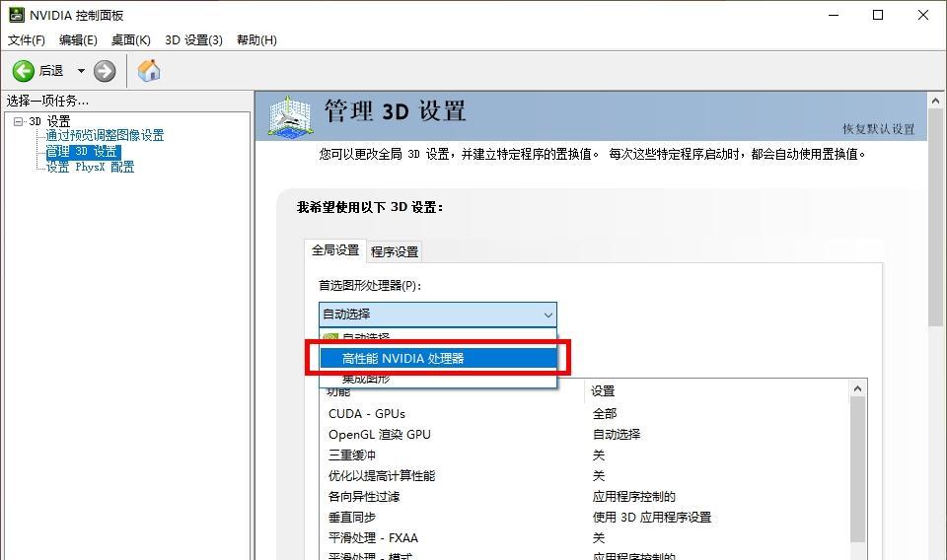
Task: Open the 帮助(H) menu
Action: [x=256, y=39]
